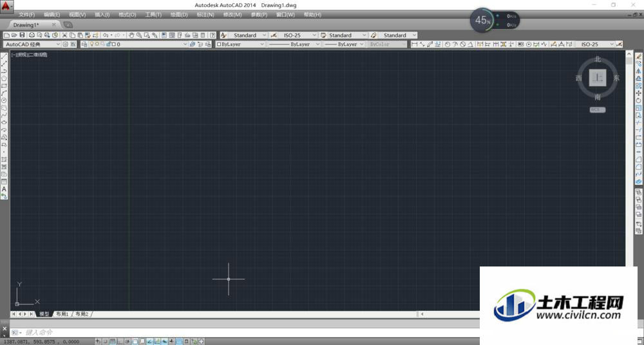644x345 pixels.
Task: Click the Array tool in the modify toolbar
Action: pos(639,86)
